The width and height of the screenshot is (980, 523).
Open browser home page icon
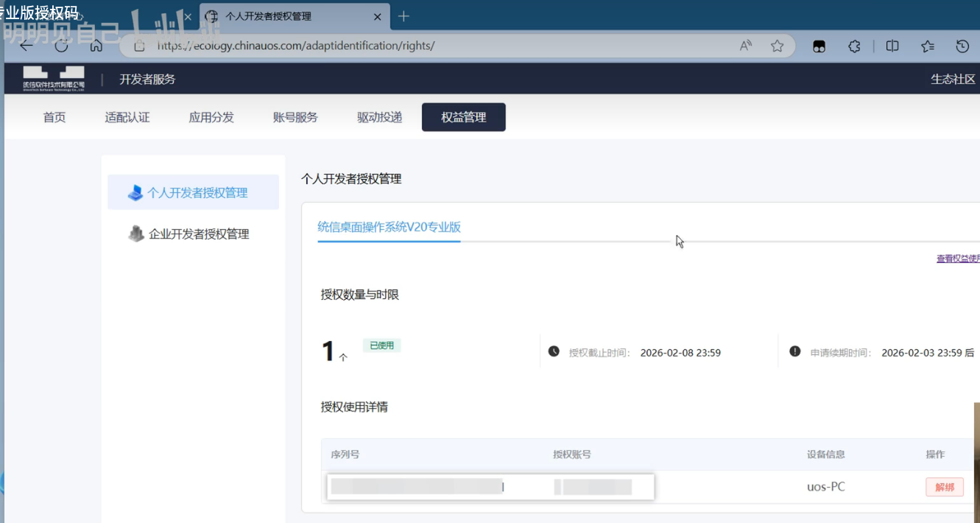click(96, 46)
